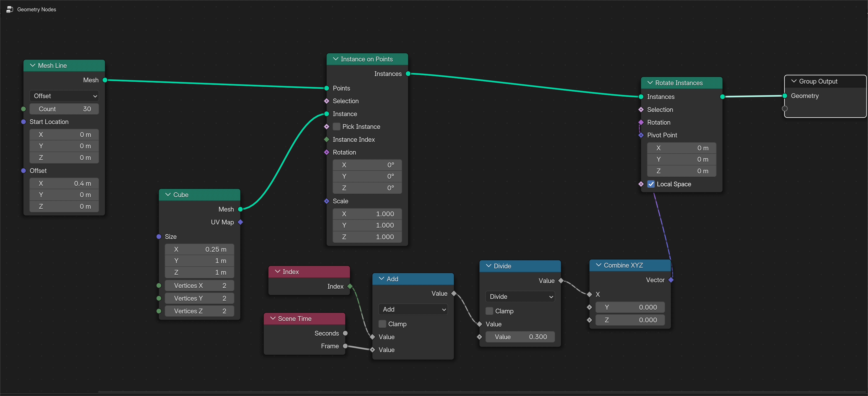The width and height of the screenshot is (868, 396).
Task: Click the Size input socket on Cube
Action: pyautogui.click(x=159, y=237)
